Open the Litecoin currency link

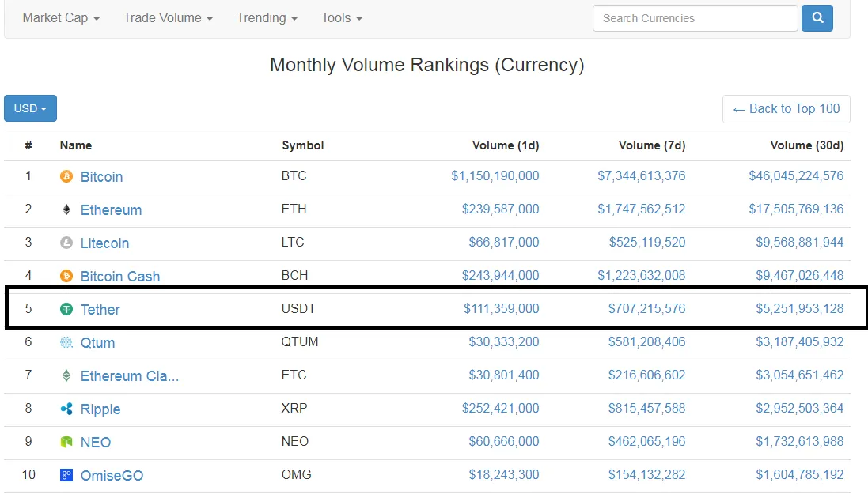click(x=104, y=243)
